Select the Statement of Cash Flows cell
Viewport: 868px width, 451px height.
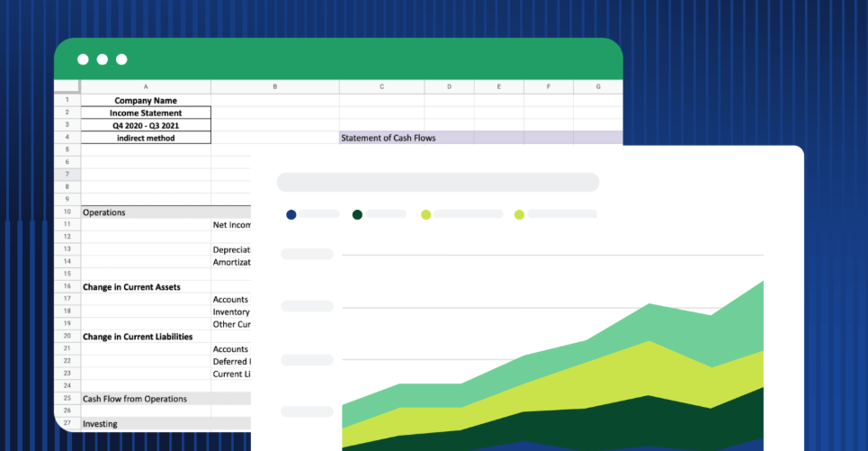click(x=381, y=138)
